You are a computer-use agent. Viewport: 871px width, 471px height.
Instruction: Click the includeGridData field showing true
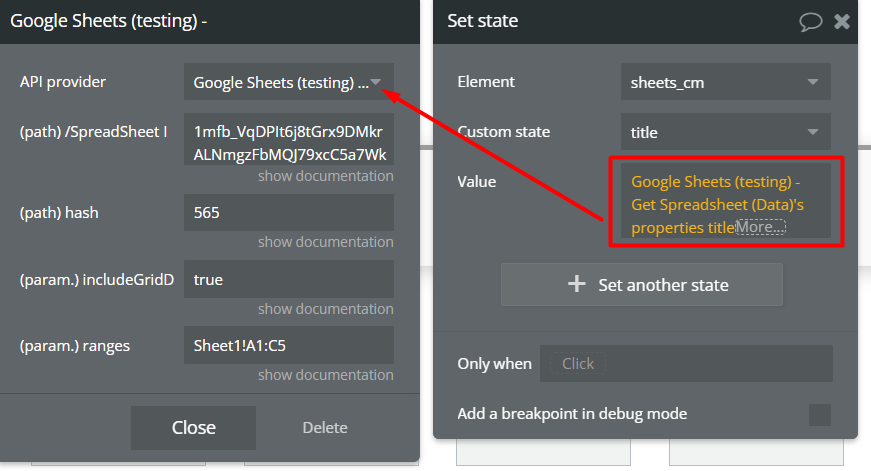coord(288,279)
